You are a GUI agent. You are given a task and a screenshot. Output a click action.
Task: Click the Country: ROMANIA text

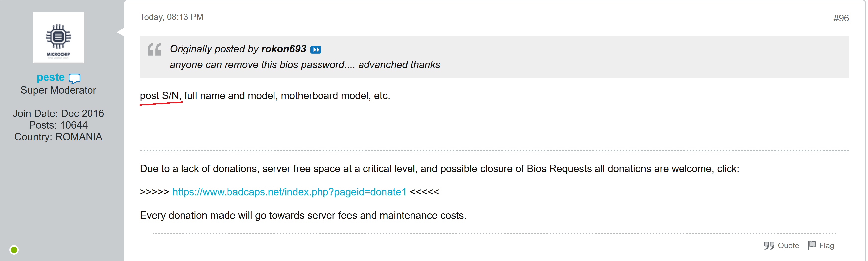tap(58, 137)
